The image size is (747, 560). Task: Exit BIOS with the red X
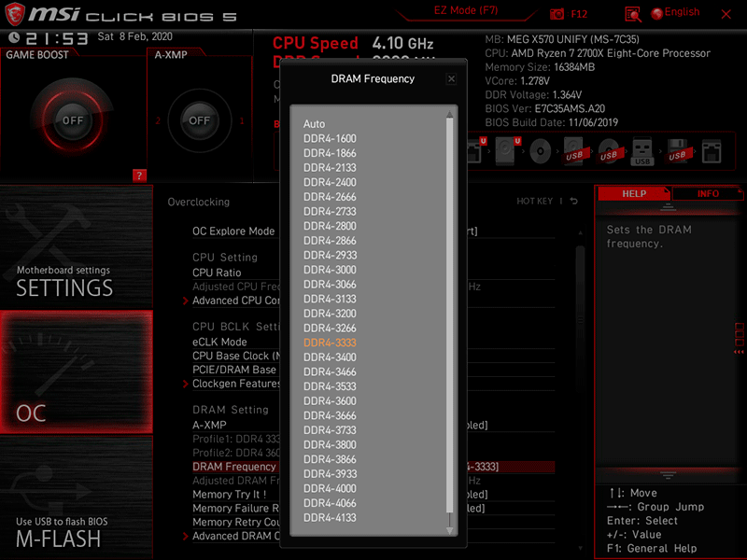point(726,14)
